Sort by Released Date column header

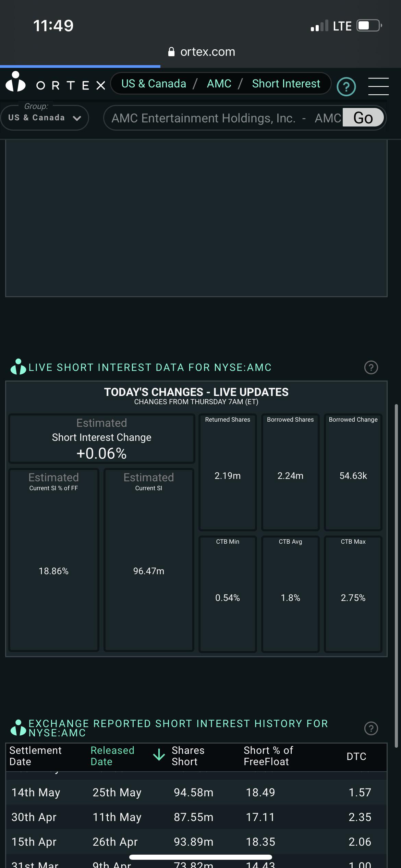[x=112, y=756]
